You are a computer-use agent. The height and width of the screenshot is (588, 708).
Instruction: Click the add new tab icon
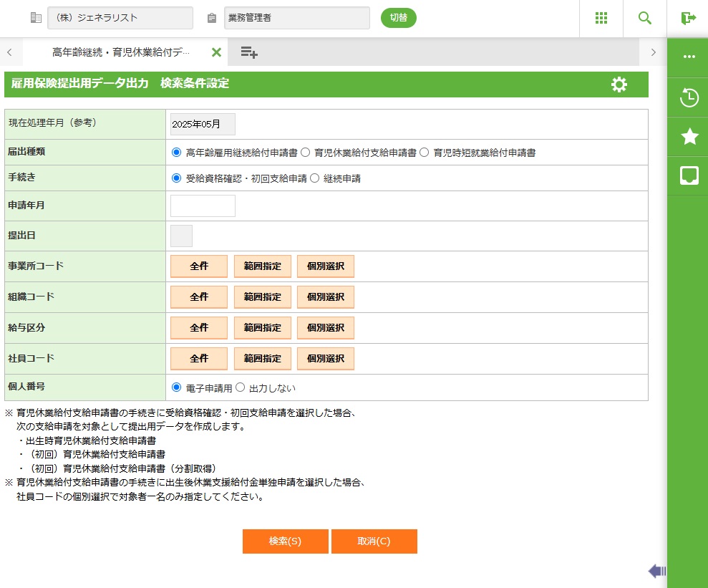click(249, 52)
